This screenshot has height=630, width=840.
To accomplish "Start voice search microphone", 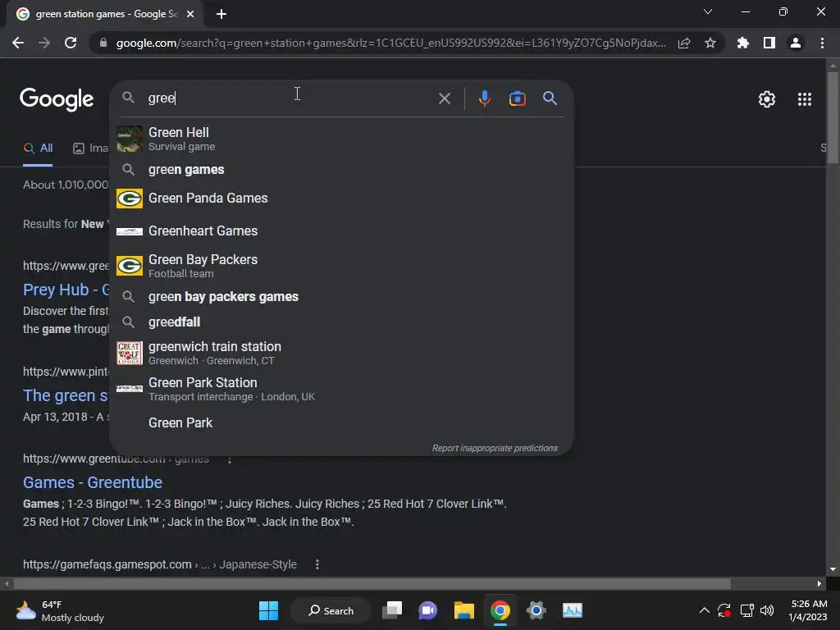I will (x=484, y=98).
